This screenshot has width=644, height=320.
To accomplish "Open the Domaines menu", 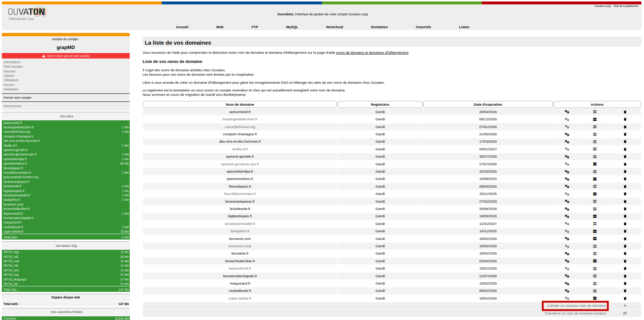I will (x=379, y=27).
